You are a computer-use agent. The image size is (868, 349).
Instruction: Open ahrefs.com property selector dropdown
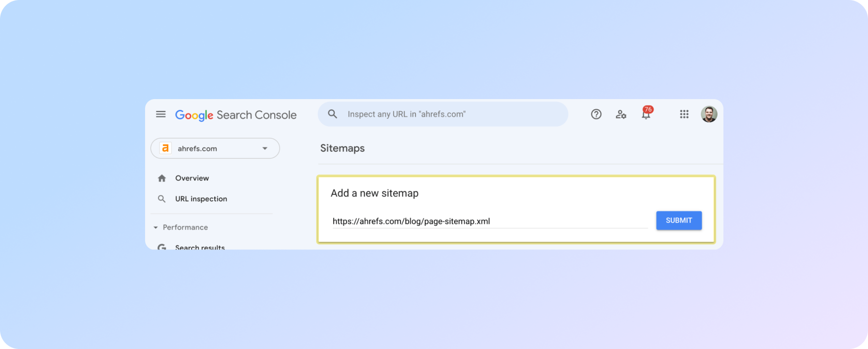click(215, 148)
